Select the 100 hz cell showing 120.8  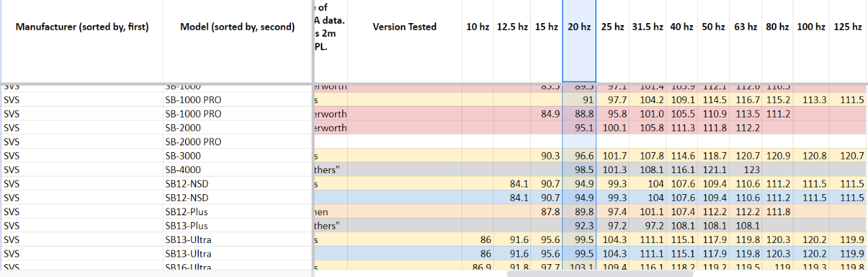click(811, 155)
